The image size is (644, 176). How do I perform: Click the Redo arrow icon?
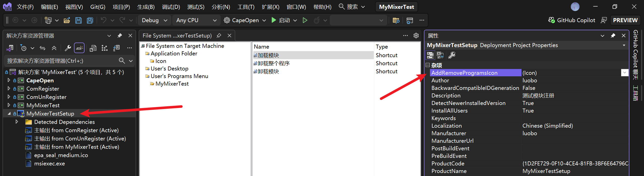(122, 20)
